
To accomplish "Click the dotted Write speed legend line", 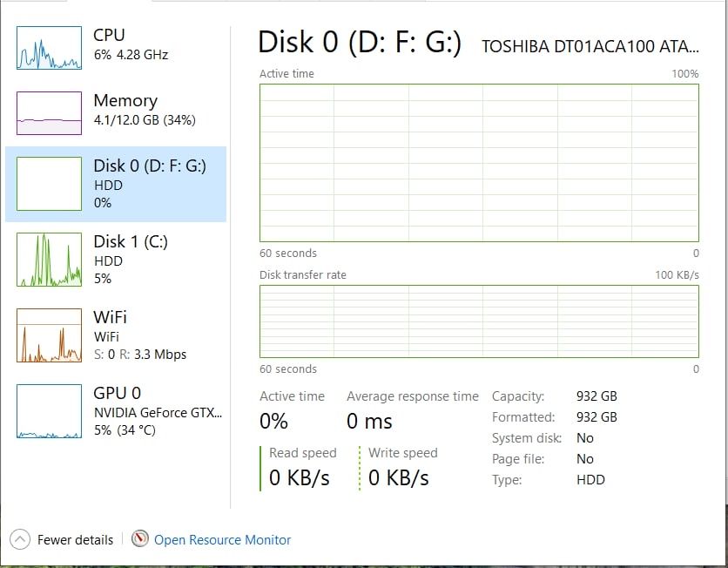I will (360, 468).
